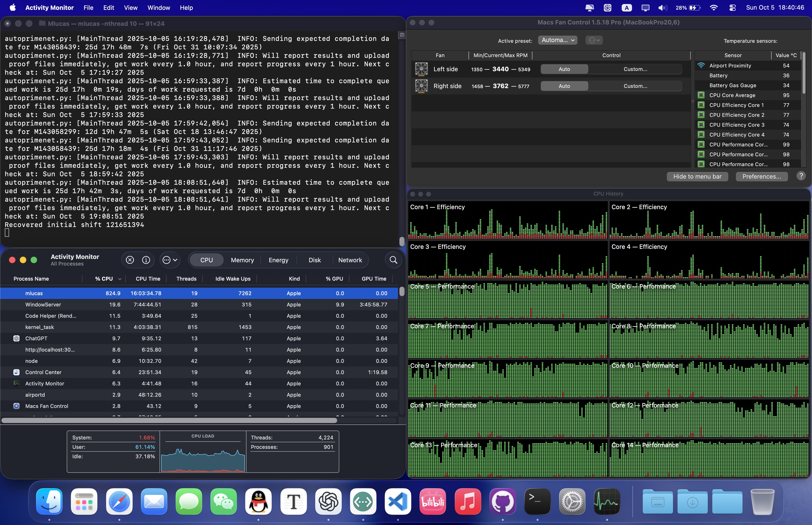812x525 pixels.
Task: Set Left side fan to Auto
Action: (x=564, y=69)
